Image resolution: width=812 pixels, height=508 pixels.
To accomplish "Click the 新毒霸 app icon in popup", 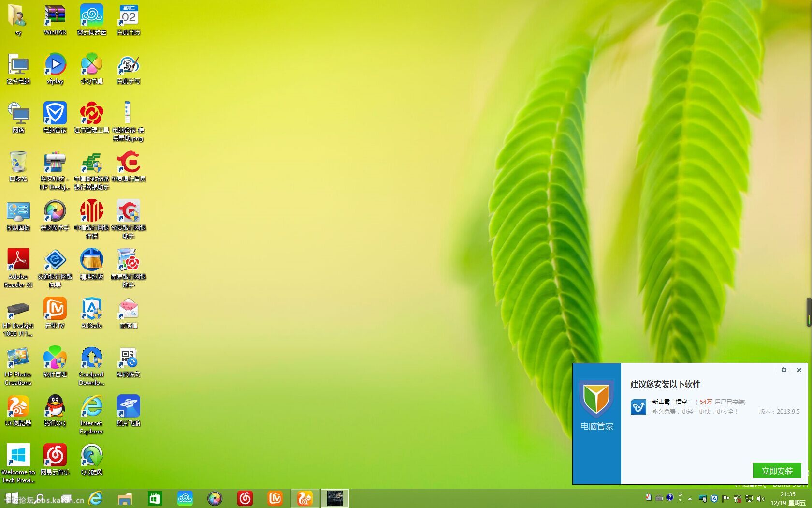I will [638, 406].
